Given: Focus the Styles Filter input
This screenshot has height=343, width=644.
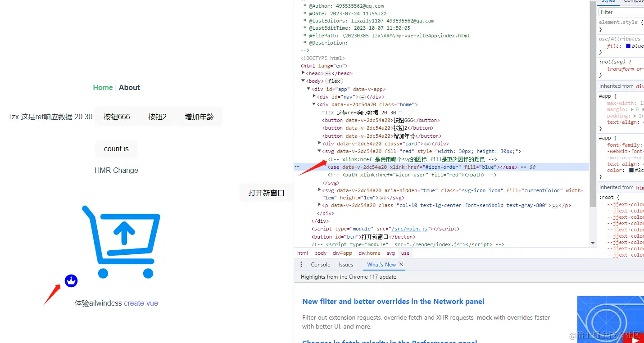Looking at the screenshot, I should click(x=621, y=12).
